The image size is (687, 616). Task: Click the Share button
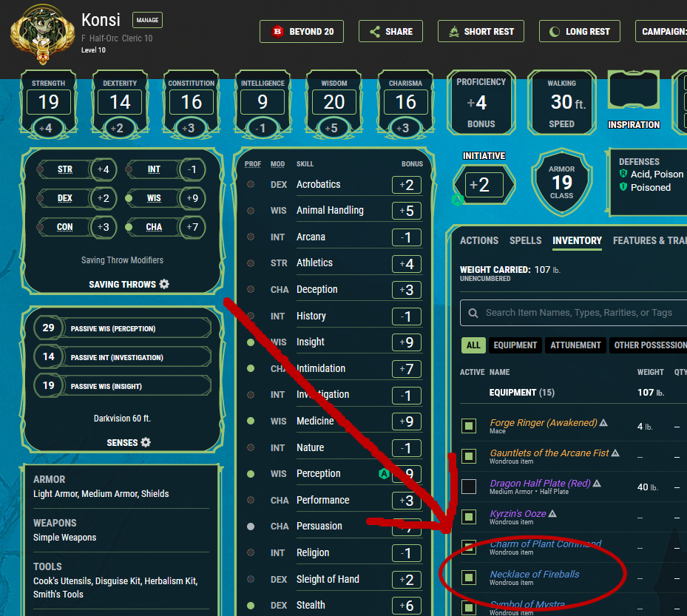coord(390,32)
